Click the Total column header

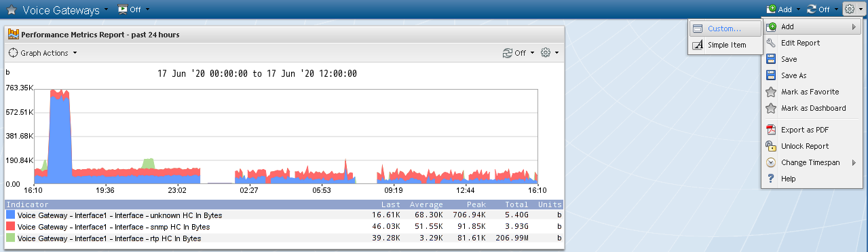click(x=516, y=204)
